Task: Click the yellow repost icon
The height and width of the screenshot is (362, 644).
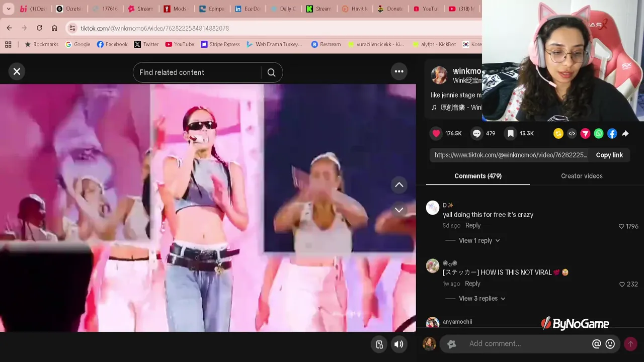Action: pos(558,133)
